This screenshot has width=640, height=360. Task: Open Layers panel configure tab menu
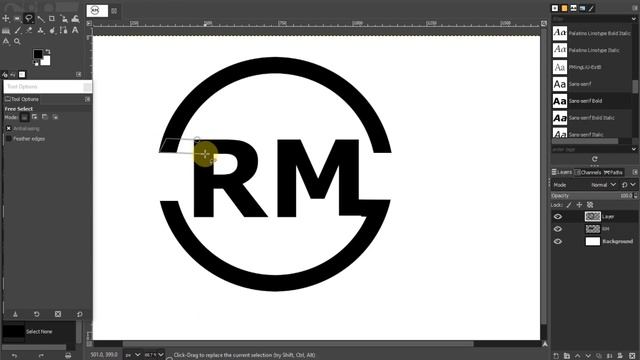[635, 172]
